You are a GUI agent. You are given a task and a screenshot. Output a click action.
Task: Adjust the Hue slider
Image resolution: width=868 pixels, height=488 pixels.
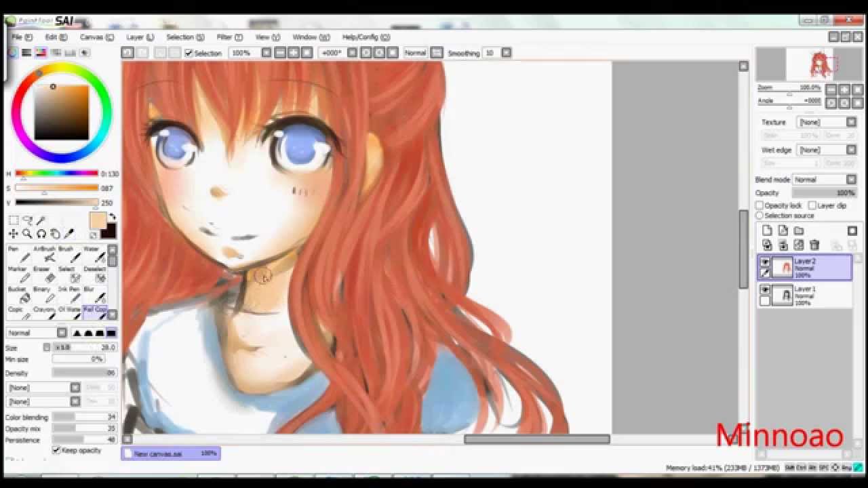pos(57,174)
